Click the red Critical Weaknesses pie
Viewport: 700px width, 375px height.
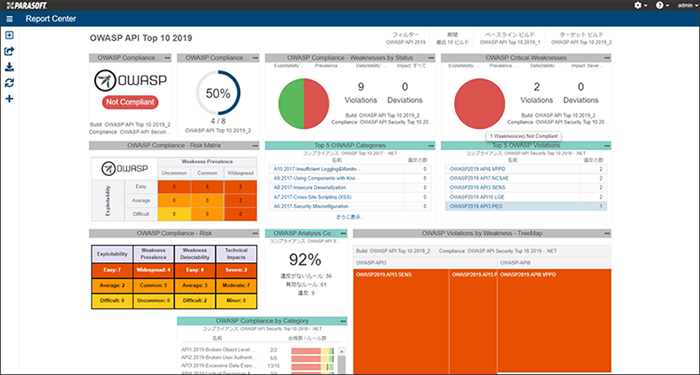[479, 104]
